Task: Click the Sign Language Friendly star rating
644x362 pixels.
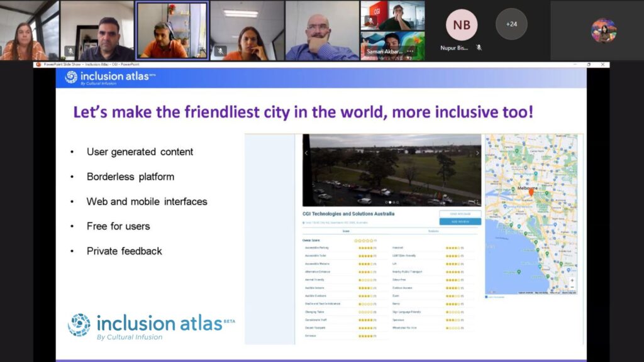Action: (454, 312)
